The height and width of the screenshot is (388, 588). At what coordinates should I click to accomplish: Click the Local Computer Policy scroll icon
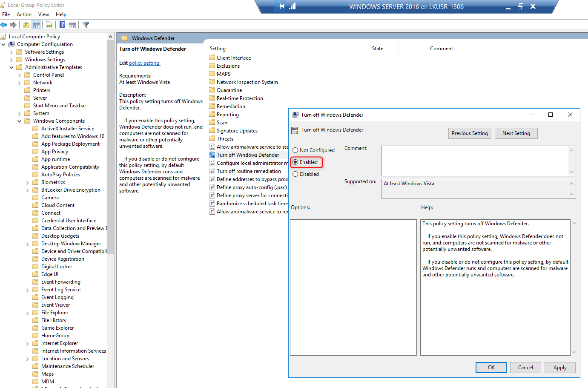click(3, 37)
